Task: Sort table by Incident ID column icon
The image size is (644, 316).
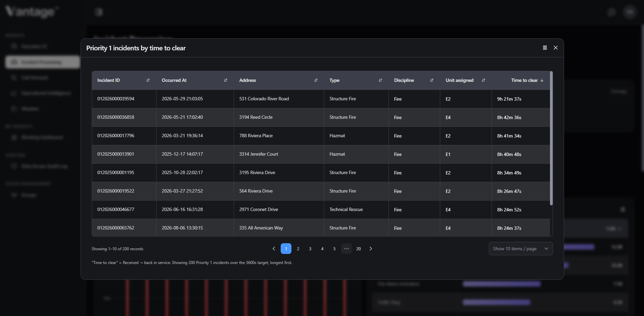Action: point(148,81)
